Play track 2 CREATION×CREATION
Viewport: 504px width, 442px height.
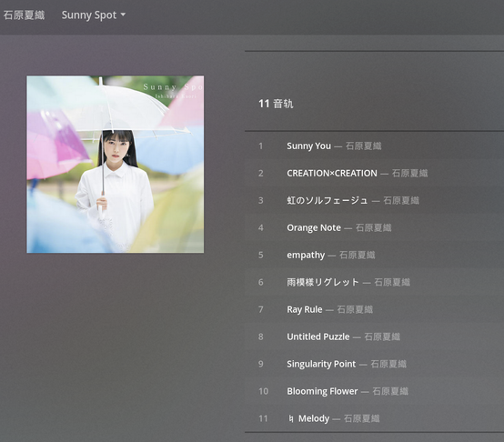[332, 174]
